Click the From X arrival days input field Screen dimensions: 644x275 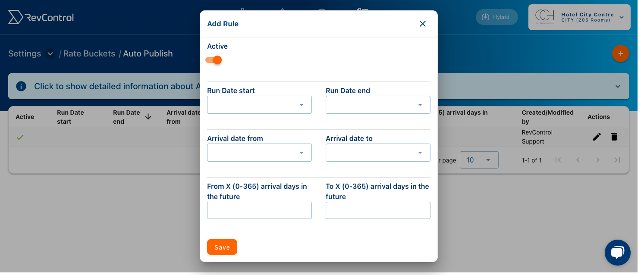259,210
